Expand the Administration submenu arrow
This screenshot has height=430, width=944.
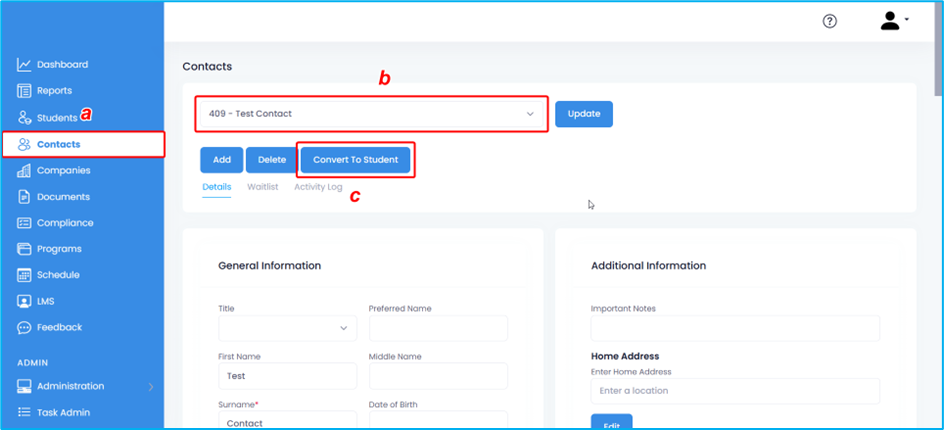pos(151,387)
